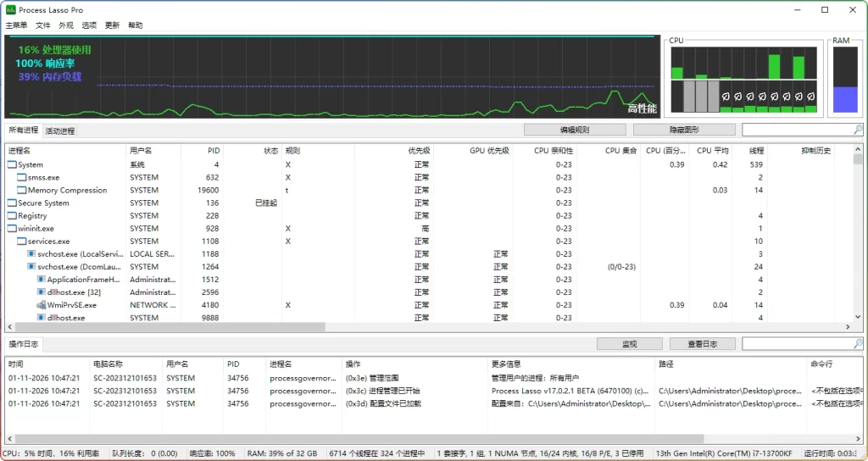Screen dimensions: 868x461
Task: Click the 隐藏图形 button
Action: [684, 130]
